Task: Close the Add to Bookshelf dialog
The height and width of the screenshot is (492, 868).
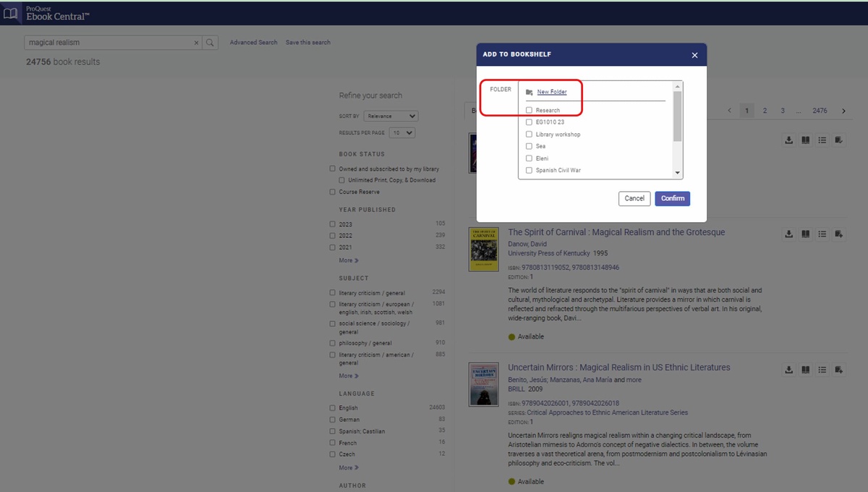Action: pyautogui.click(x=694, y=56)
